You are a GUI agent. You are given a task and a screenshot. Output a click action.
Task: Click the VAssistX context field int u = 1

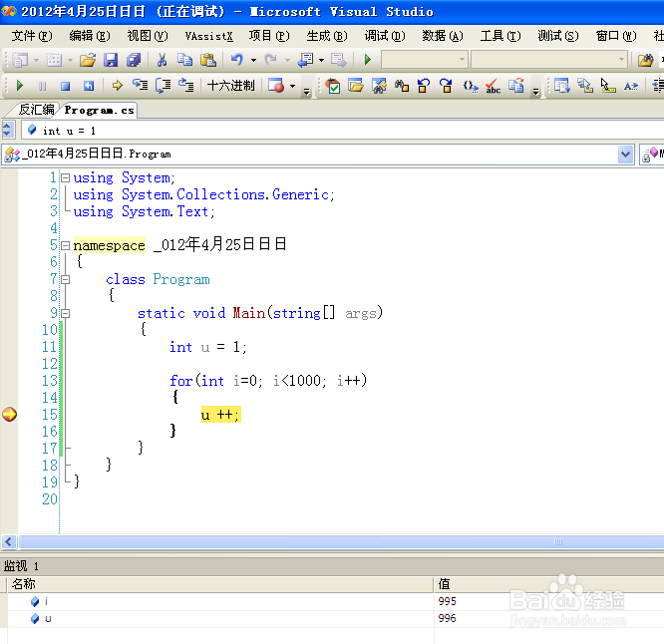click(342, 131)
